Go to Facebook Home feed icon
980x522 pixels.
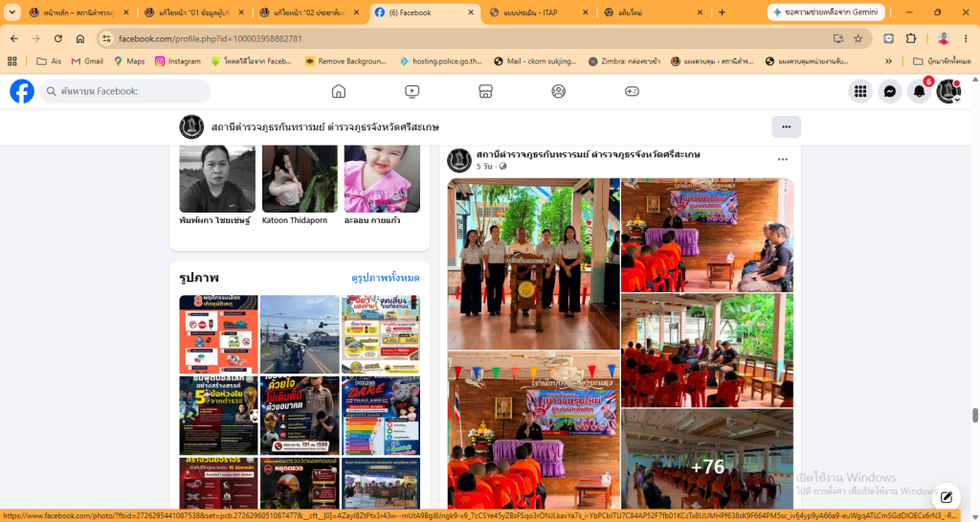click(x=338, y=91)
